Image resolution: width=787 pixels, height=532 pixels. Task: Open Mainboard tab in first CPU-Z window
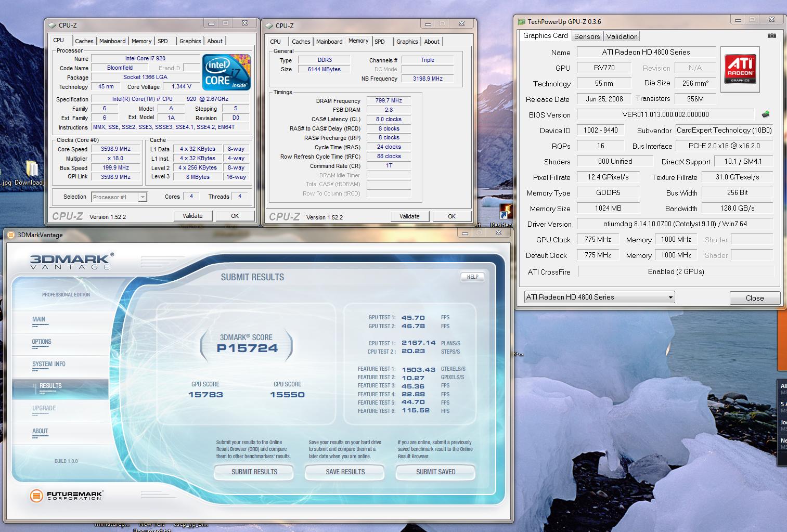click(x=112, y=41)
